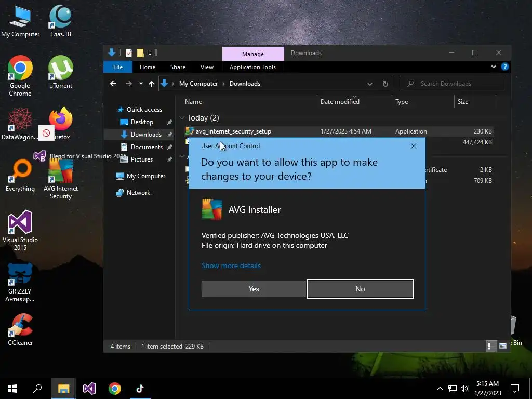Go back in Explorer navigation

click(113, 84)
